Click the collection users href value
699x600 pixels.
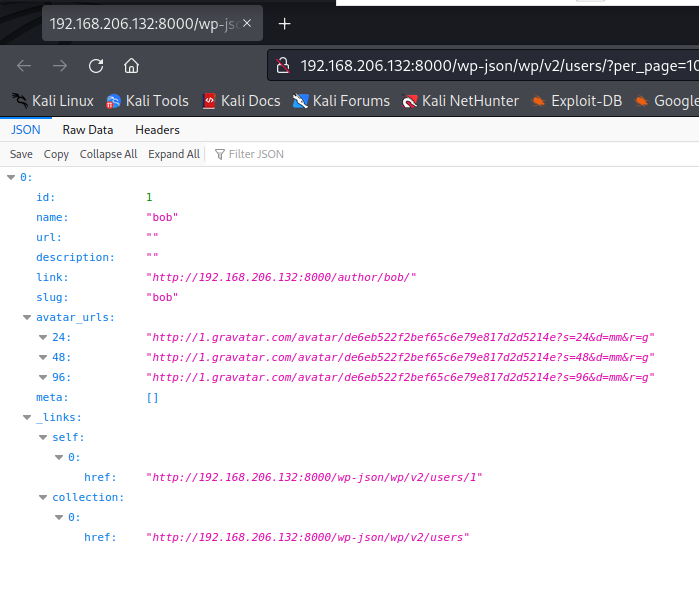click(308, 538)
